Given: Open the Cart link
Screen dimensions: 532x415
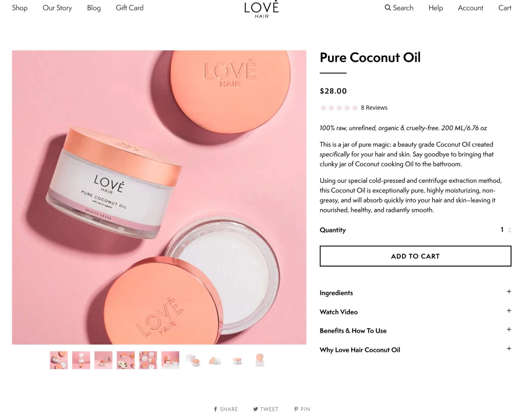Looking at the screenshot, I should click(x=505, y=8).
